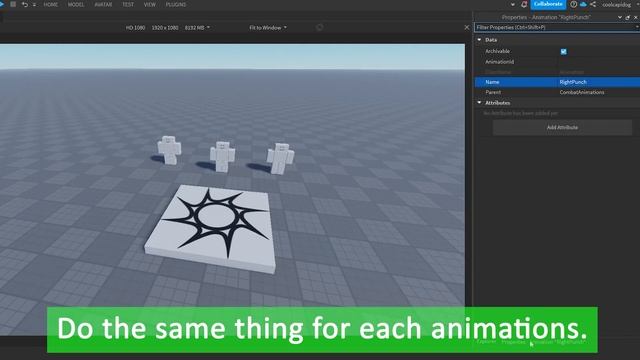640x360 pixels.
Task: Open the PLUGINS ribbon tab
Action: (176, 4)
